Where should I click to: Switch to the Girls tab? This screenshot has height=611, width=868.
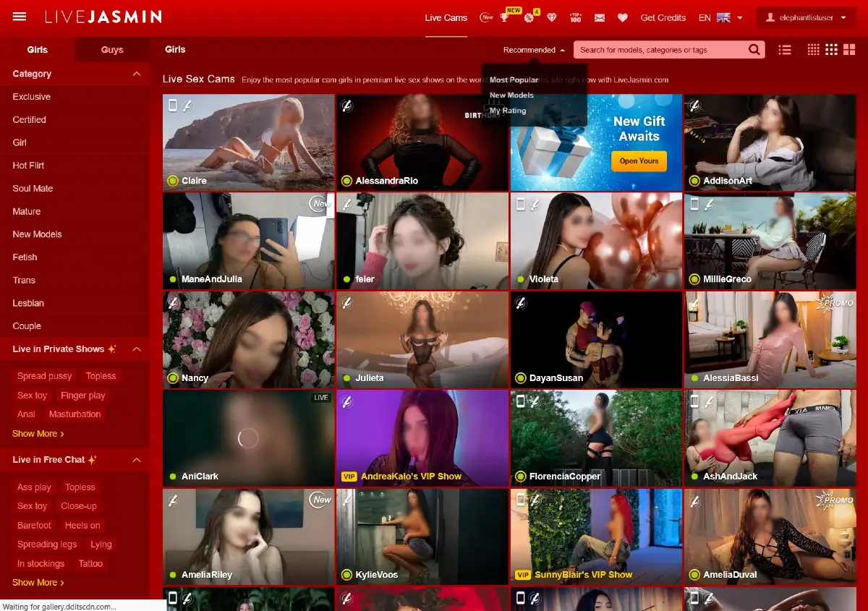point(38,50)
